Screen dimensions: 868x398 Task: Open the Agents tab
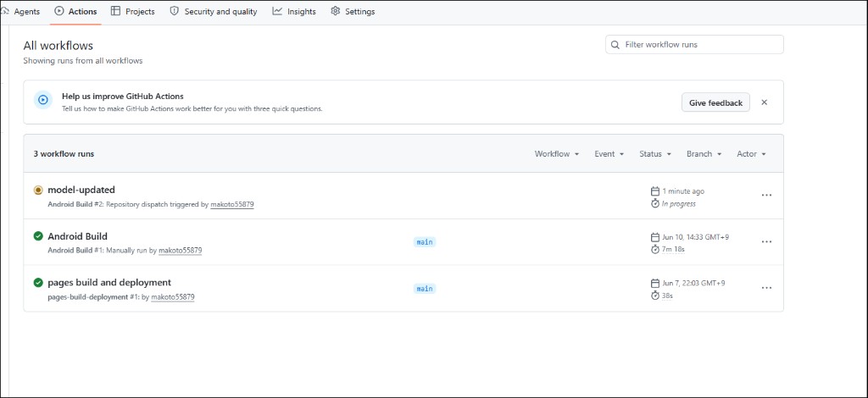[21, 11]
